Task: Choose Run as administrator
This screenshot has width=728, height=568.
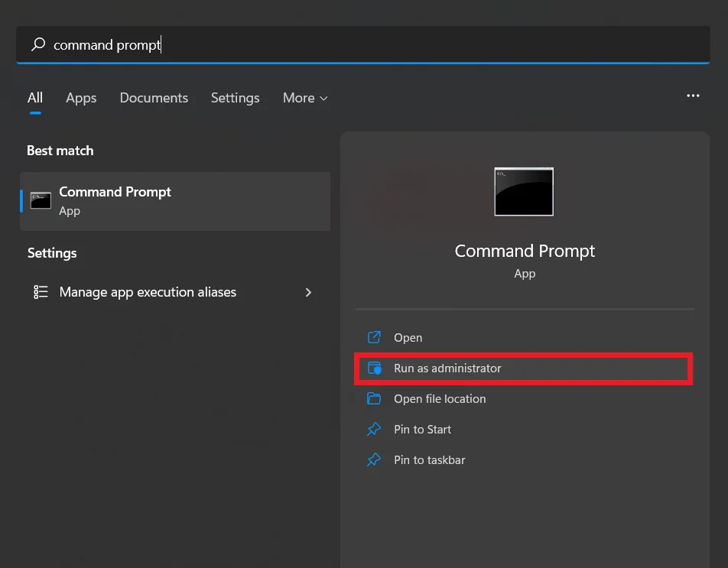Action: click(x=447, y=368)
